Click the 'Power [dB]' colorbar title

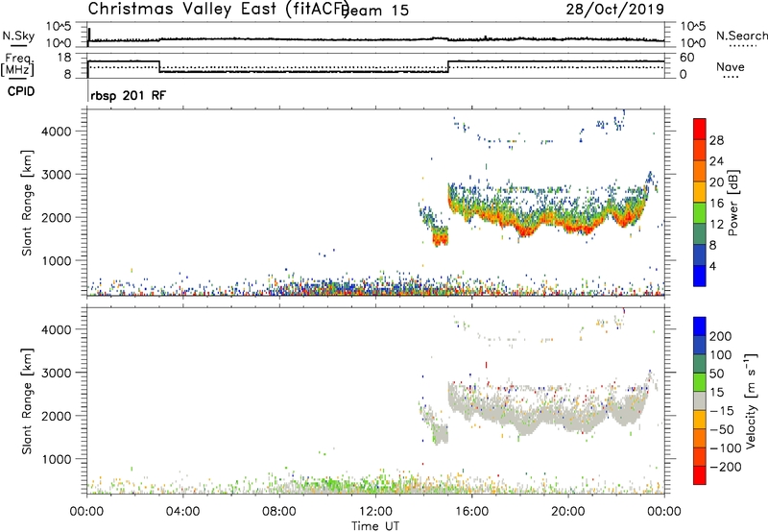tap(733, 203)
